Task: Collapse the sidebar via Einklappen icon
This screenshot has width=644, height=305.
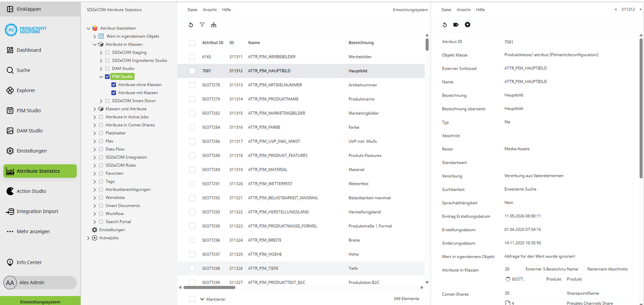Action: 10,9
